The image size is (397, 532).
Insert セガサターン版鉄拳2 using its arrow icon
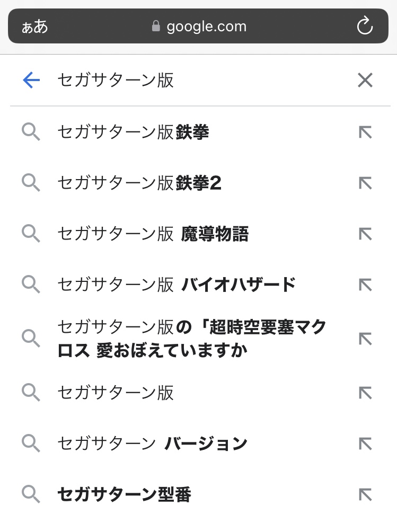click(x=365, y=183)
